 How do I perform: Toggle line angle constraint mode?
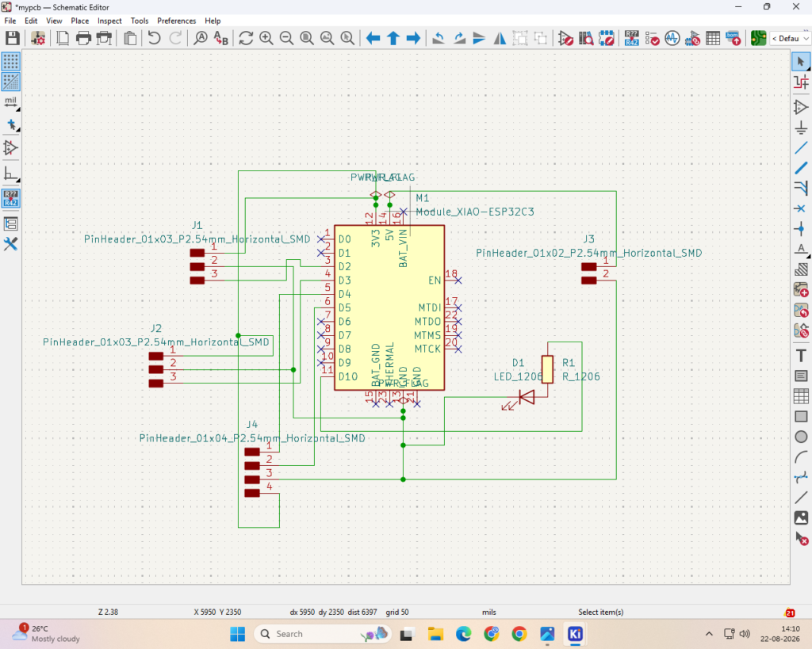click(x=11, y=174)
